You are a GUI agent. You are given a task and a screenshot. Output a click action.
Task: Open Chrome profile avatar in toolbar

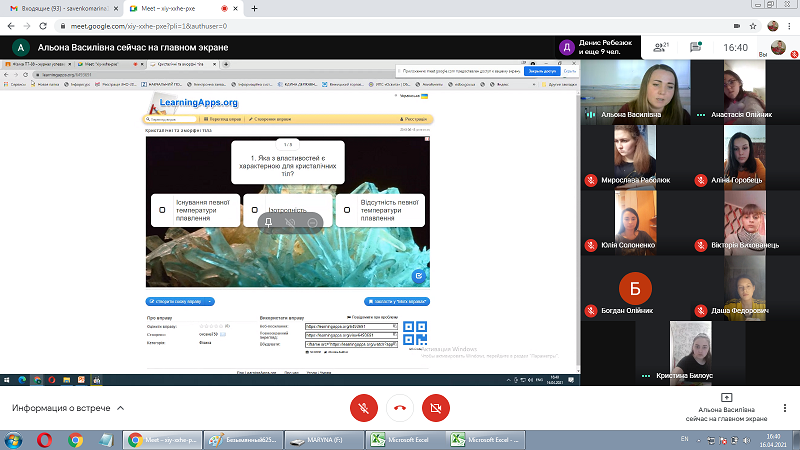pyautogui.click(x=772, y=26)
